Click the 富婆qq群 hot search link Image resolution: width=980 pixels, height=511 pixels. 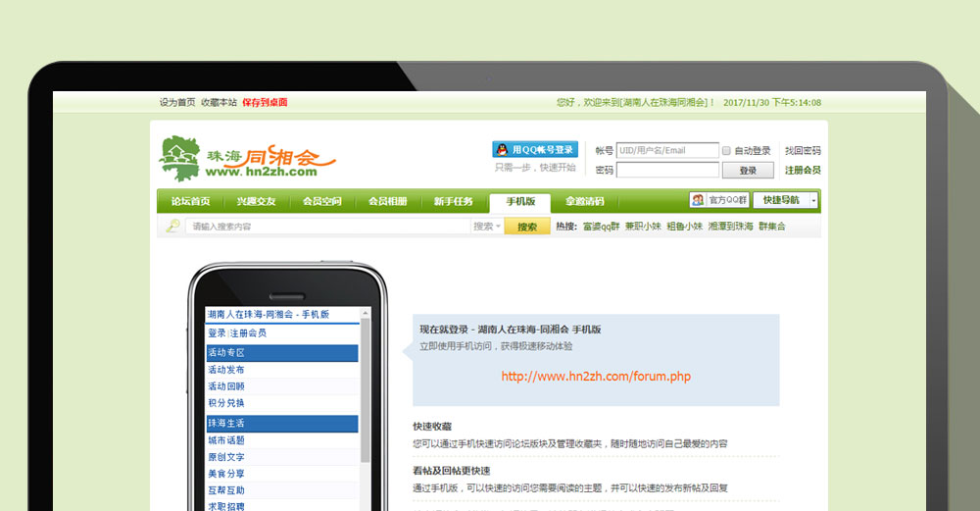(x=601, y=227)
